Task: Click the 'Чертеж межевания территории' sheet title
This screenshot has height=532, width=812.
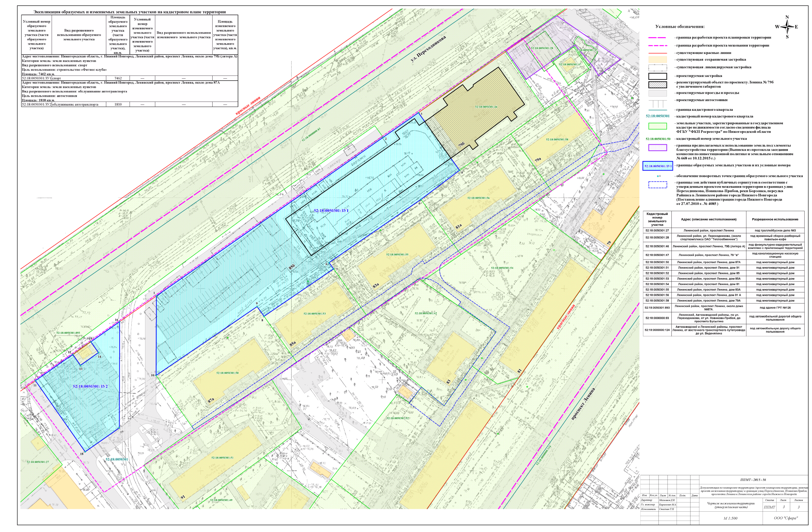Action: pyautogui.click(x=730, y=504)
